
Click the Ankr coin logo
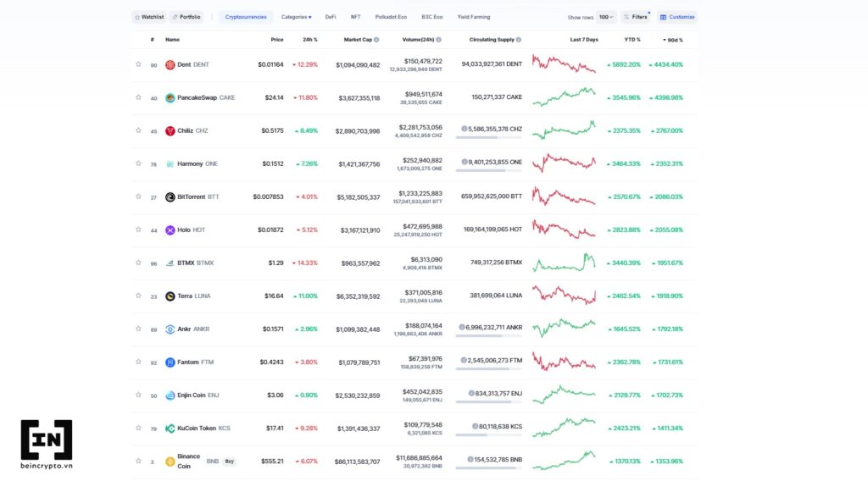pos(170,329)
